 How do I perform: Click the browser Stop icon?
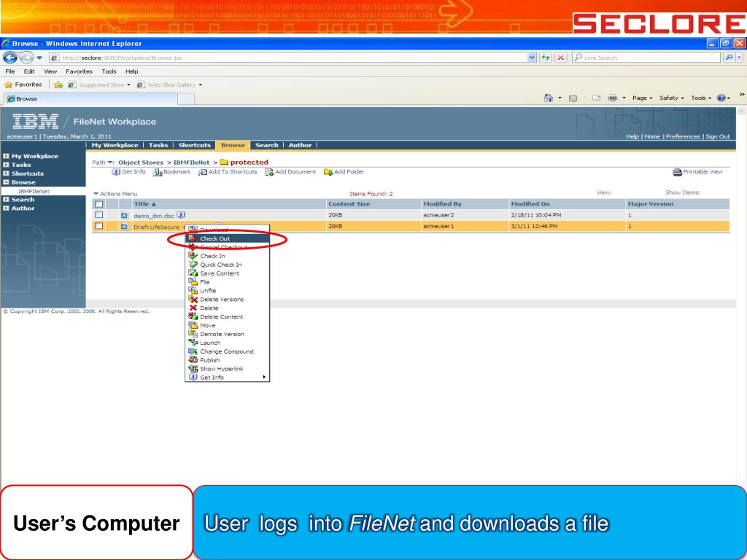click(561, 58)
